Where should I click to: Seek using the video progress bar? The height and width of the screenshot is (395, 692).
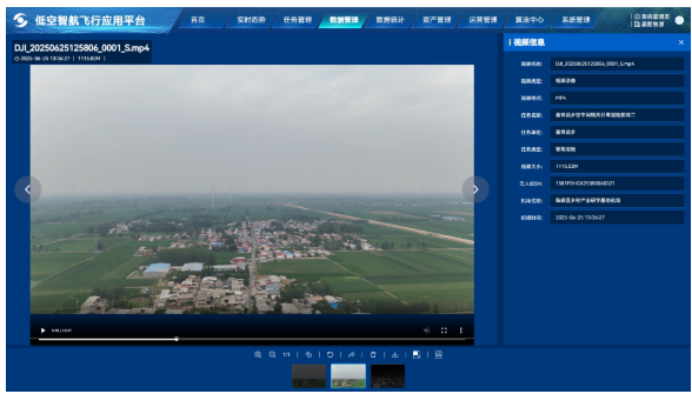click(252, 339)
